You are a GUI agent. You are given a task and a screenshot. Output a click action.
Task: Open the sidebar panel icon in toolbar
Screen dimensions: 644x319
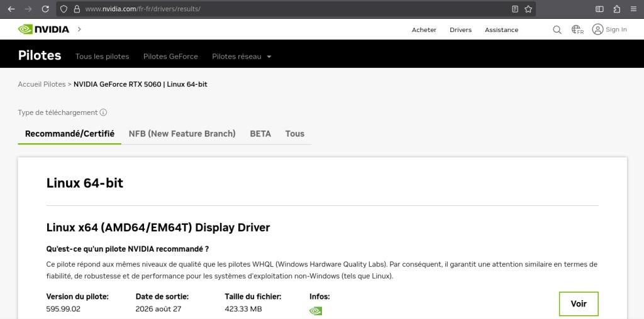[x=599, y=9]
